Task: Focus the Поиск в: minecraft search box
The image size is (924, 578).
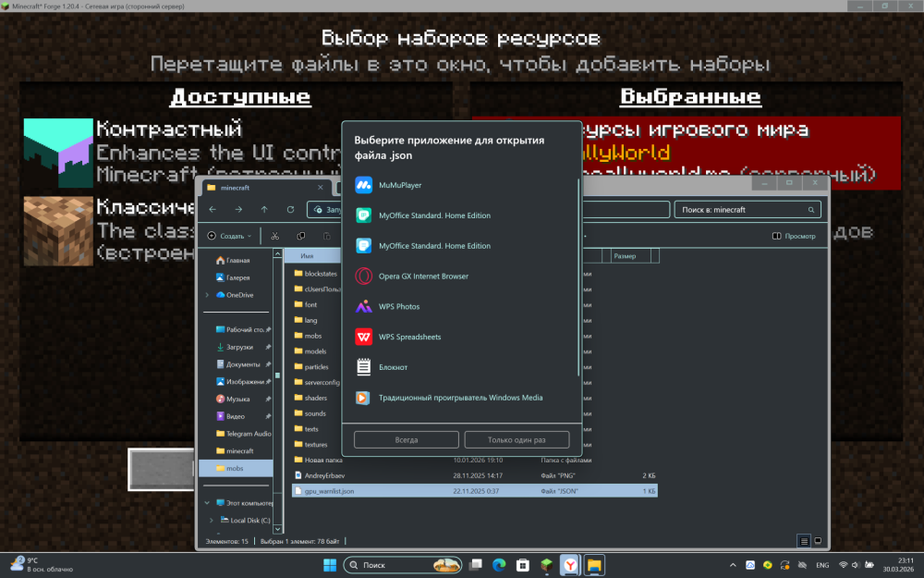Action: [x=748, y=210]
